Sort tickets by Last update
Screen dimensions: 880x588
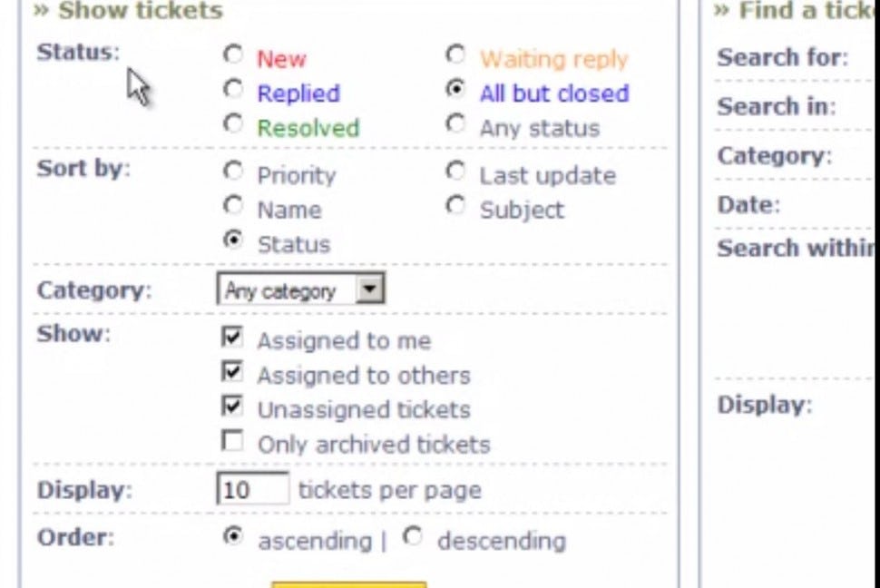point(456,171)
